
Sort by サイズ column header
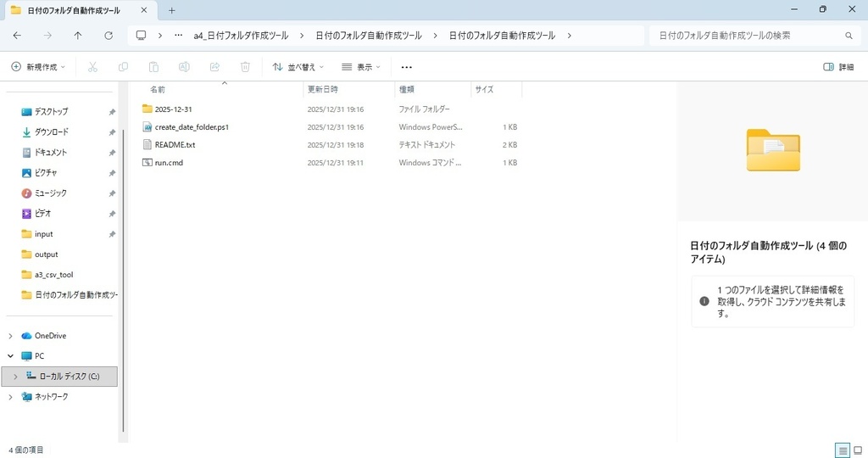click(x=484, y=89)
